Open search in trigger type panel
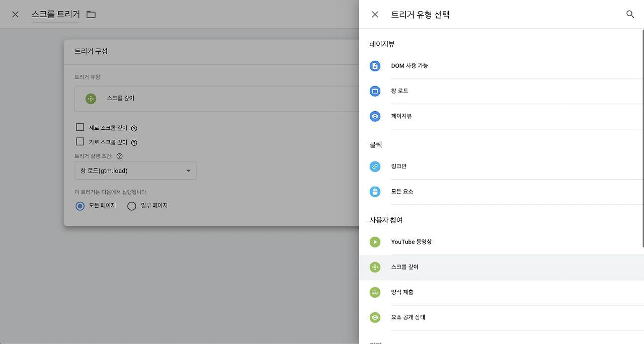644x344 pixels. pos(630,15)
